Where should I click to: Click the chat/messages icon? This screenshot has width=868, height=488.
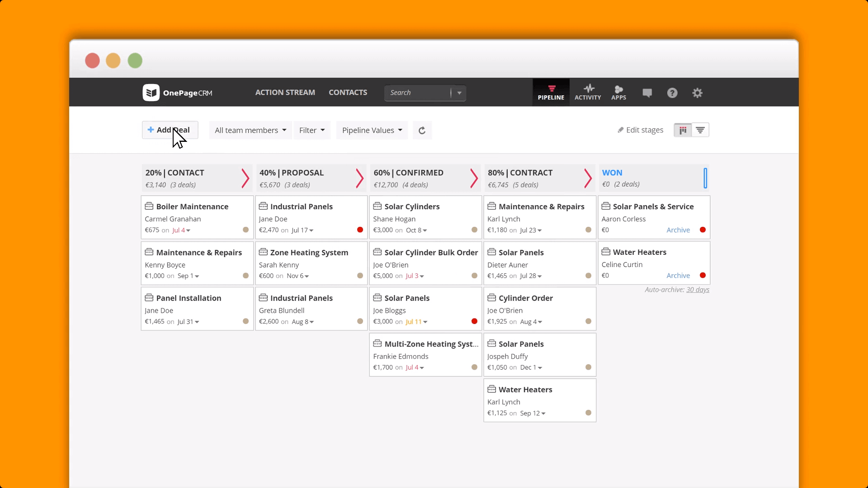coord(647,92)
